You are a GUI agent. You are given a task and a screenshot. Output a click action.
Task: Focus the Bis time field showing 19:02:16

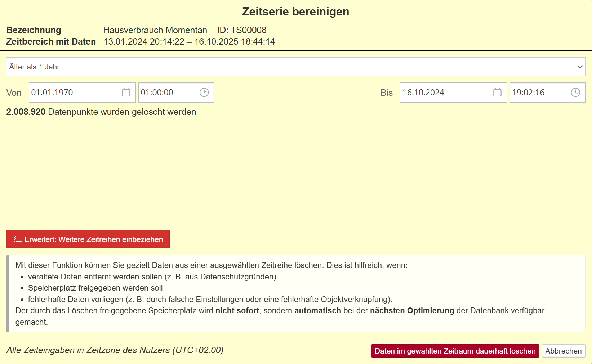tap(537, 93)
